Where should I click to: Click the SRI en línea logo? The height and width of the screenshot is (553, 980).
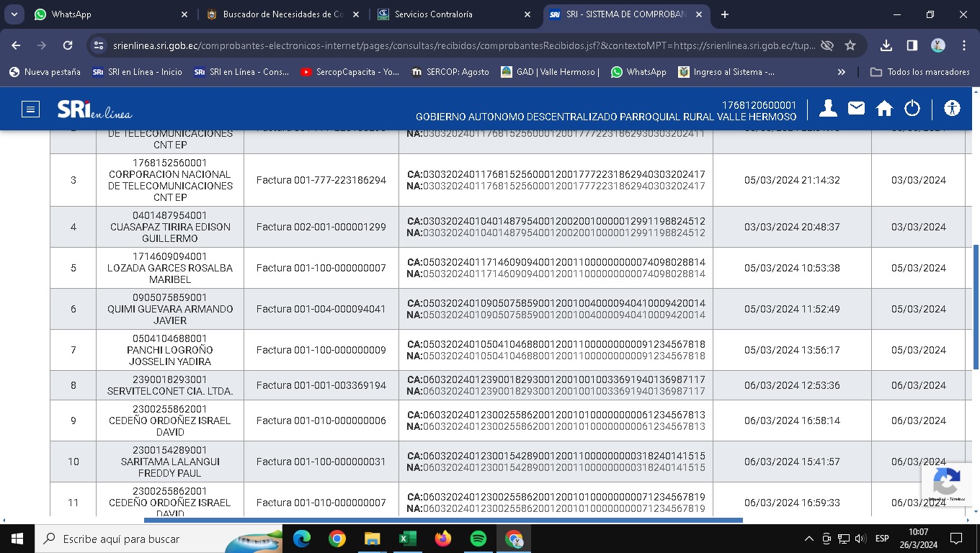[94, 109]
